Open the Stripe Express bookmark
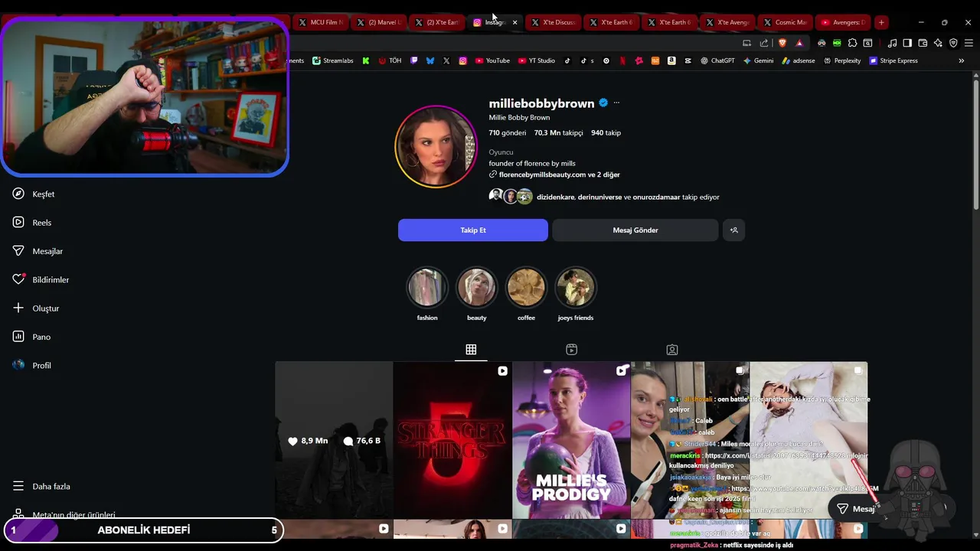 [893, 60]
